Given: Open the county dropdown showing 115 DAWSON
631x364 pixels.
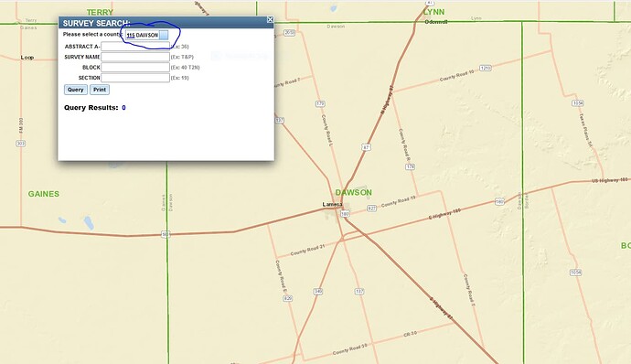Looking at the screenshot, I should tap(147, 35).
